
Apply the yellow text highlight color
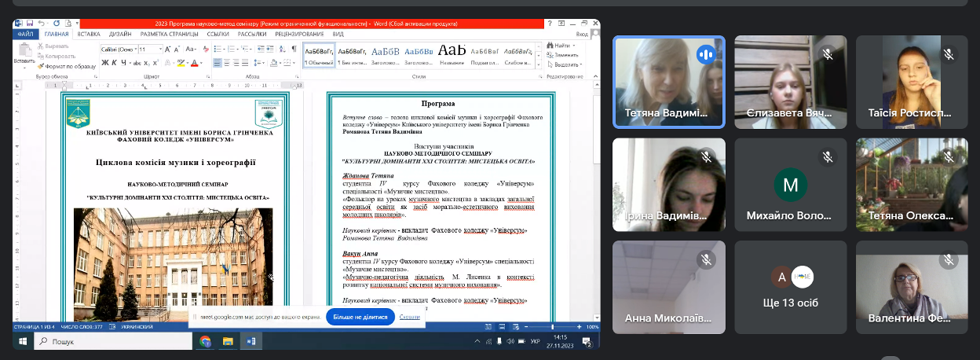point(181,63)
